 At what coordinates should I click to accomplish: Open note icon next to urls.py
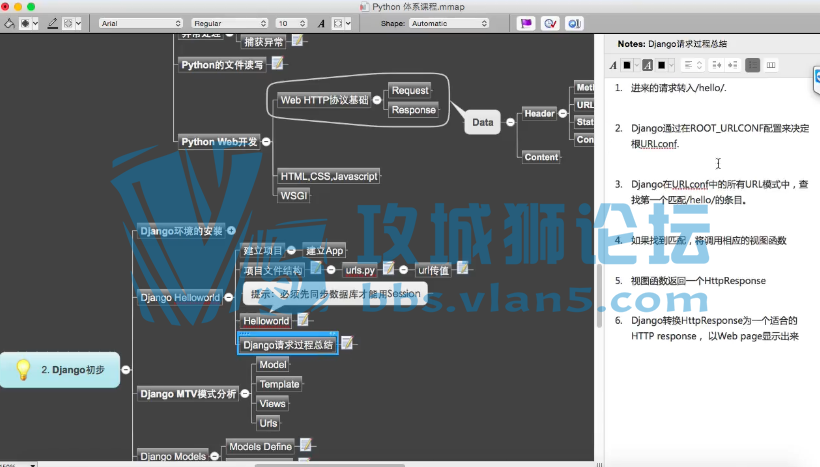[x=389, y=268]
